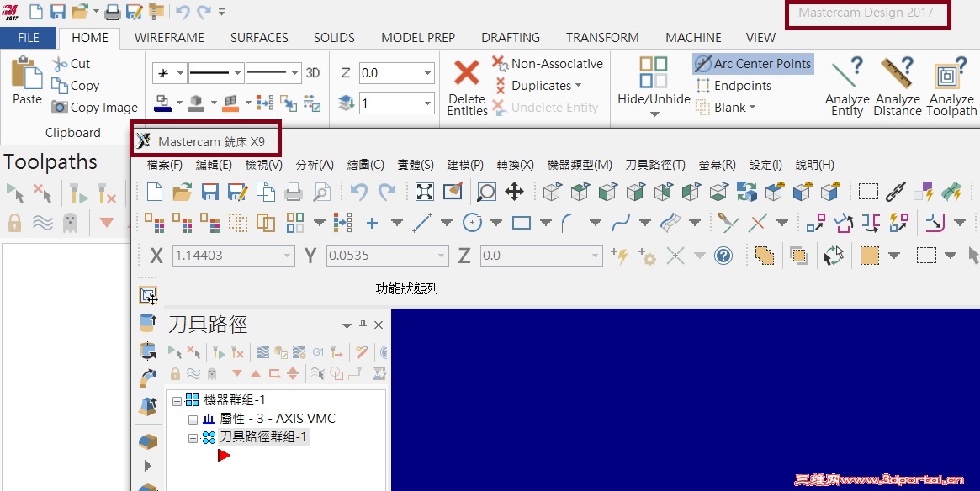
Task: Open the SOLIDS ribbon tab
Action: coord(334,38)
